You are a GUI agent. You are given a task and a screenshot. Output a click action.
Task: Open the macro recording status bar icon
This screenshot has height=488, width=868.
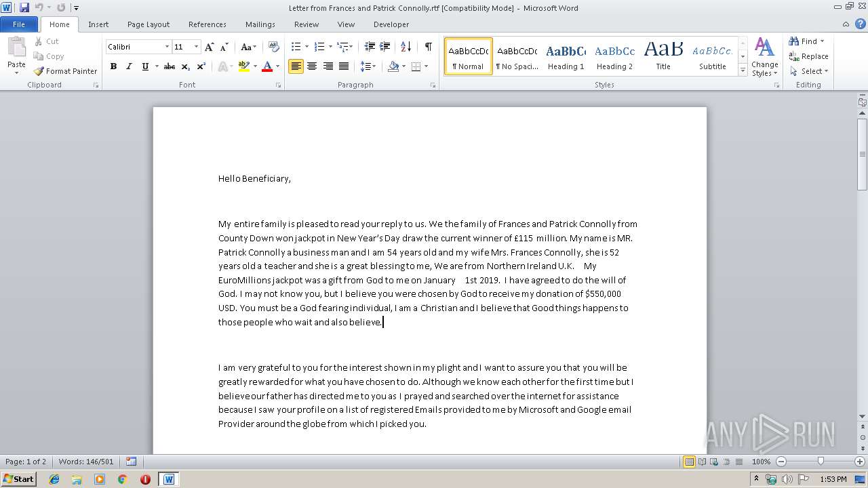point(131,462)
